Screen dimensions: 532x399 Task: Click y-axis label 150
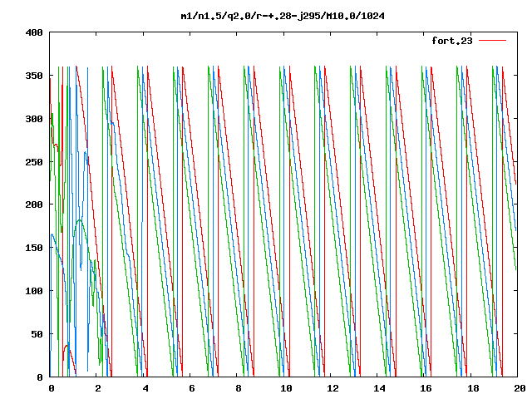pos(34,248)
